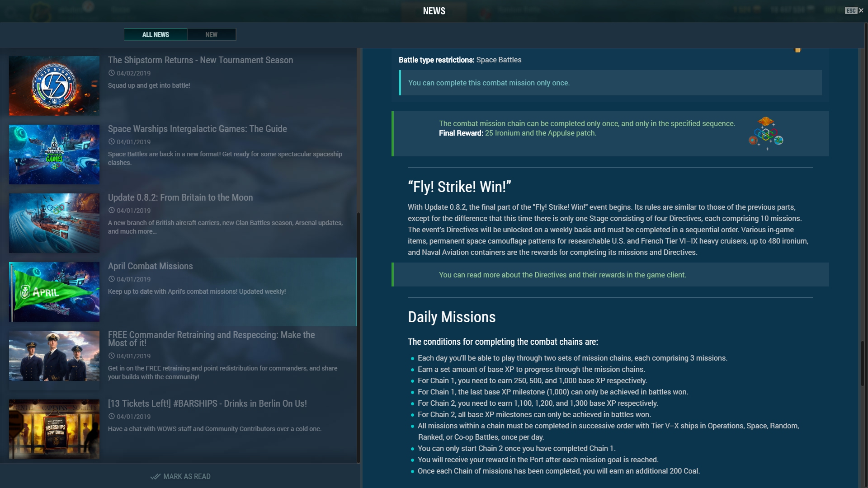This screenshot has height=488, width=868.
Task: Click the three commanders thumbnail image
Action: (x=54, y=356)
